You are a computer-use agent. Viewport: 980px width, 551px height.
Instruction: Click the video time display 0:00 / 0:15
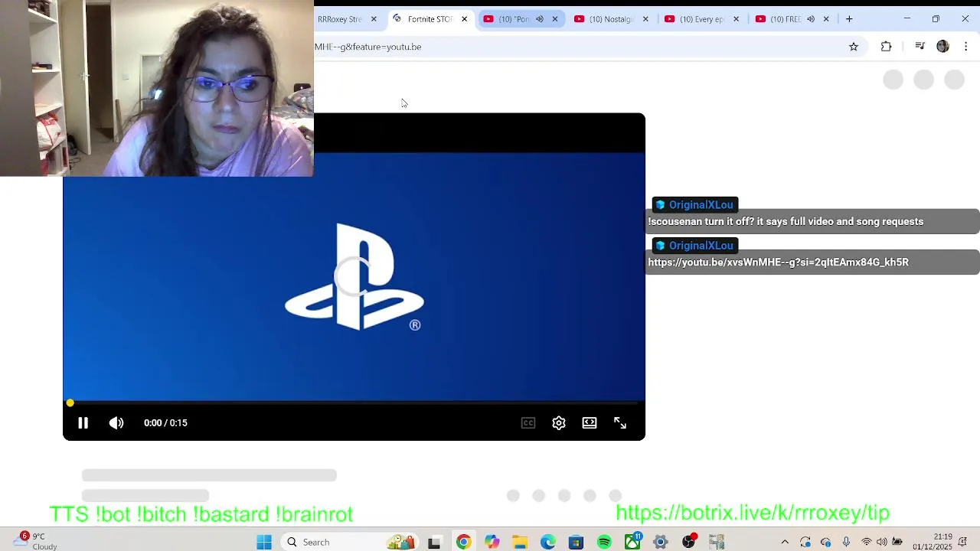(x=165, y=422)
